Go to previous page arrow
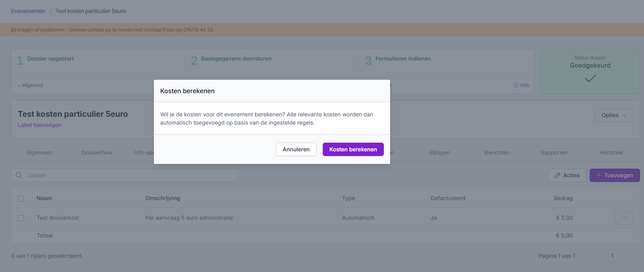This screenshot has height=272, width=644. 593,256
